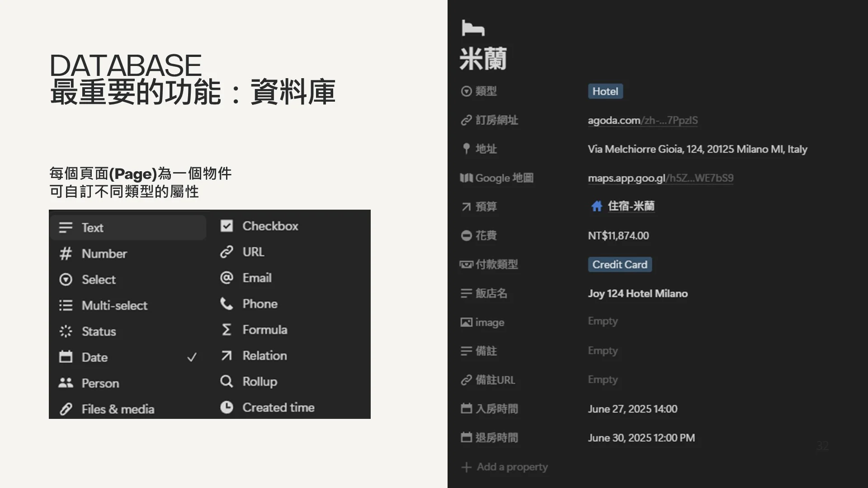Click the empty 備註 field
The image size is (868, 488).
(x=603, y=351)
